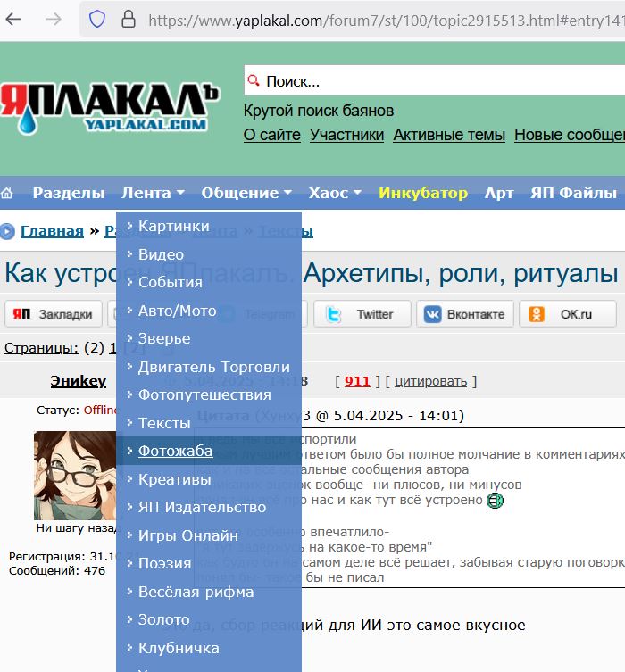
Task: Go to Главная breadcrumb link
Action: click(x=52, y=231)
